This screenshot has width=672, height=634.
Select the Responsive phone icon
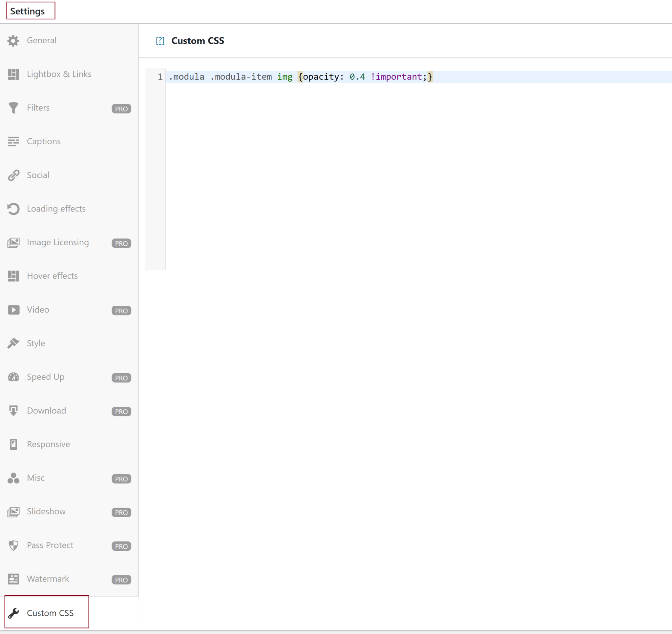click(x=13, y=444)
